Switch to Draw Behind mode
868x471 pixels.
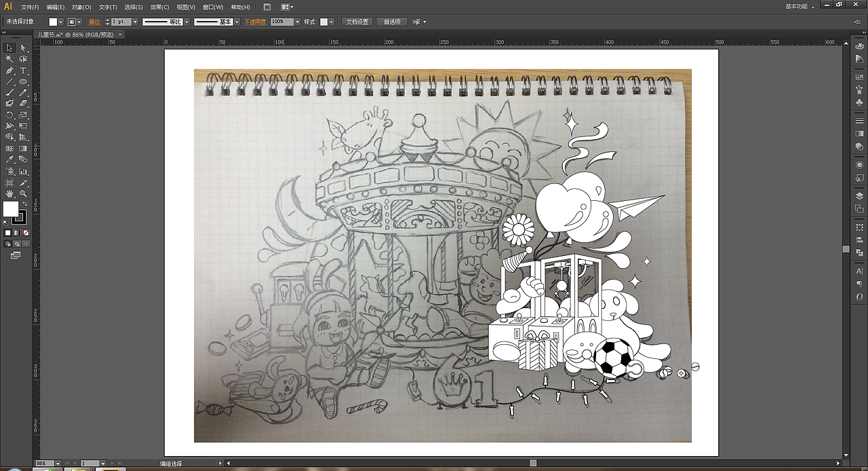(x=16, y=244)
